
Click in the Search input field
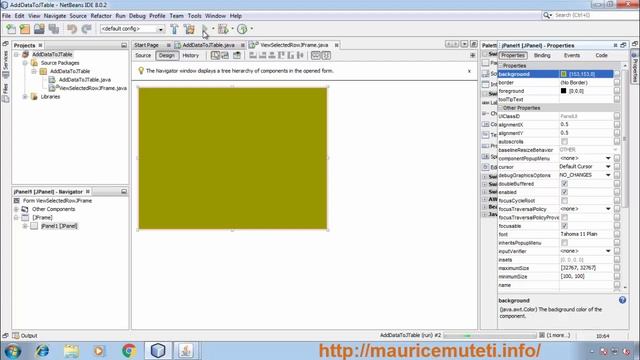(x=594, y=15)
